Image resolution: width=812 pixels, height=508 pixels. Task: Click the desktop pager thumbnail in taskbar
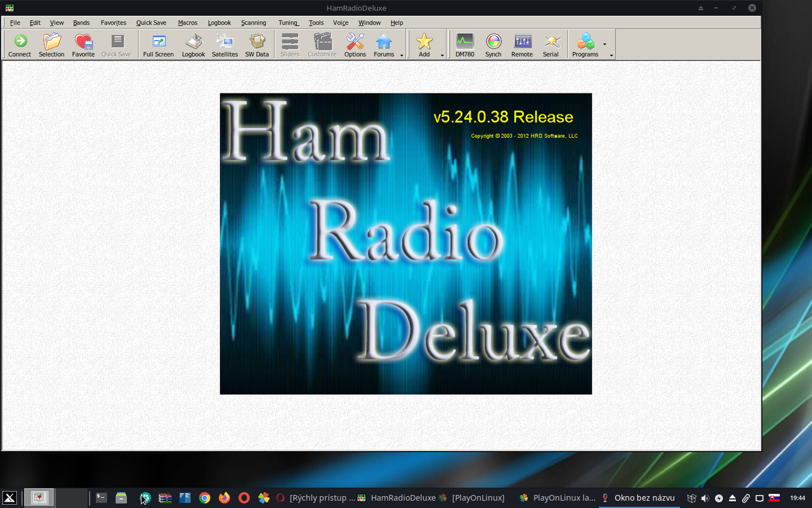39,498
